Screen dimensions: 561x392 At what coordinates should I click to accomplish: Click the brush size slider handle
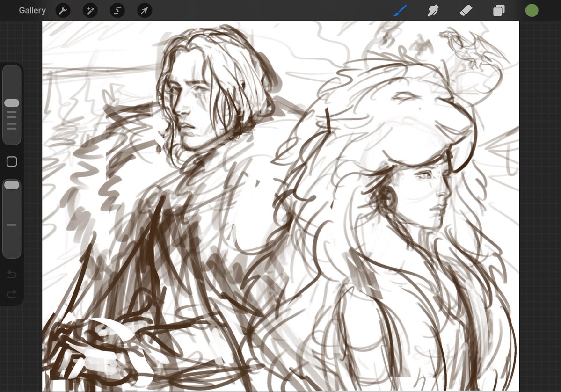(12, 103)
